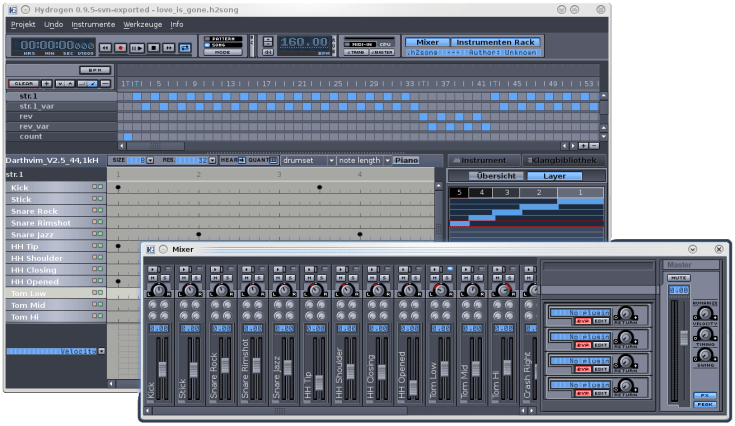Open the drumset dropdown in pattern editor

[x=306, y=160]
